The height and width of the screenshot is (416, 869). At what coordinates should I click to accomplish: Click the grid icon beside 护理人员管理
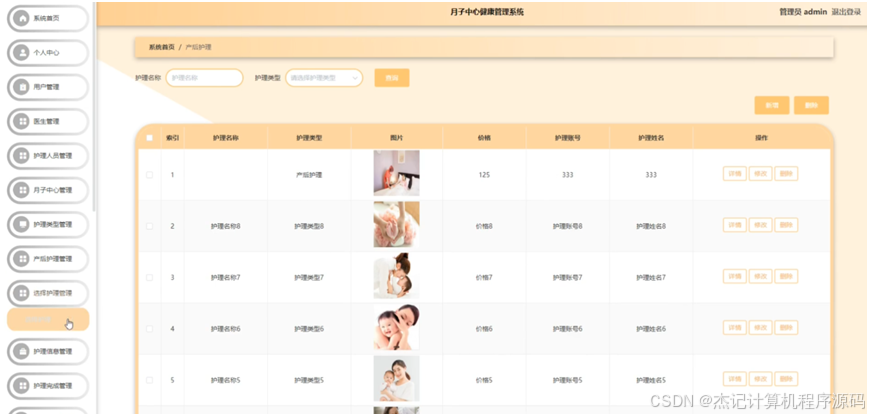point(22,156)
